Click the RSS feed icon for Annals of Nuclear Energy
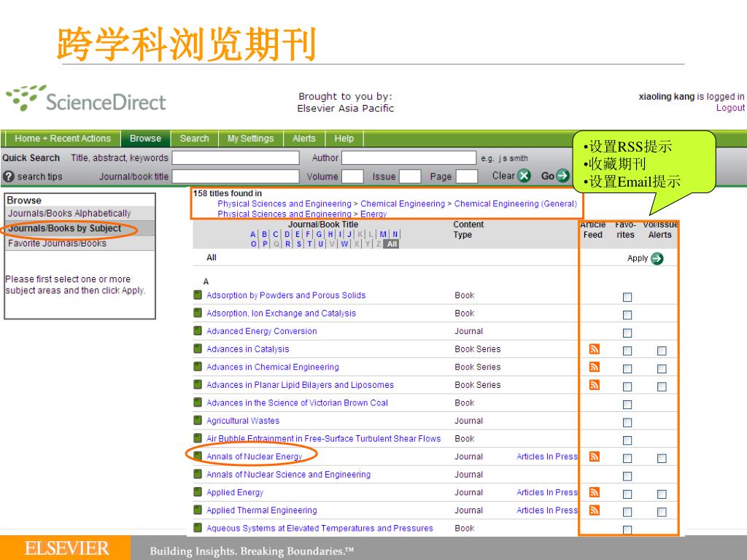747x560 pixels. click(x=594, y=456)
